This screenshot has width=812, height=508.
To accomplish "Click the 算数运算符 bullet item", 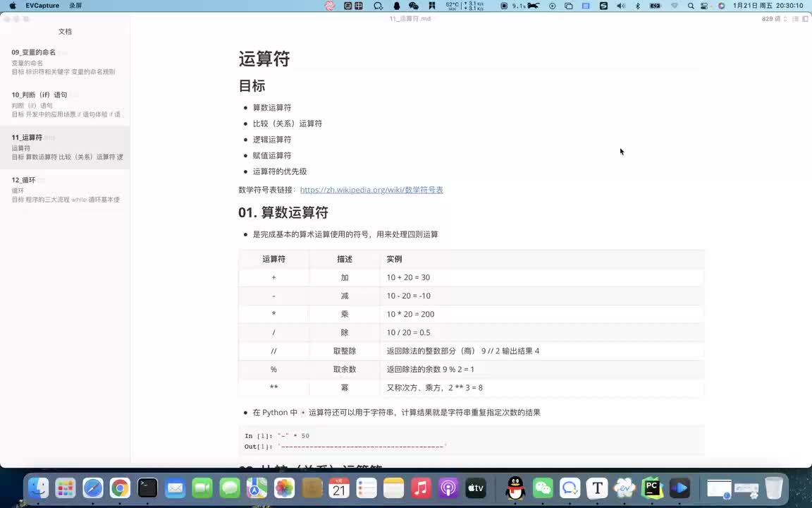I will (272, 108).
